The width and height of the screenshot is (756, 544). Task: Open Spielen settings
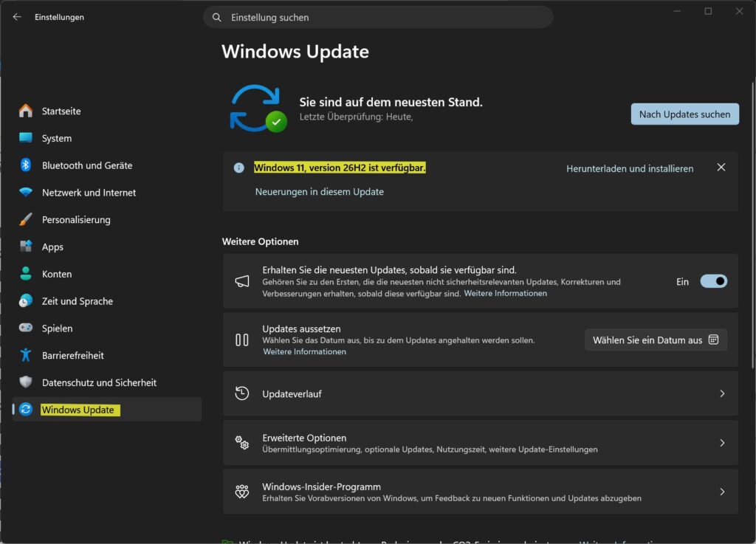[x=106, y=328]
